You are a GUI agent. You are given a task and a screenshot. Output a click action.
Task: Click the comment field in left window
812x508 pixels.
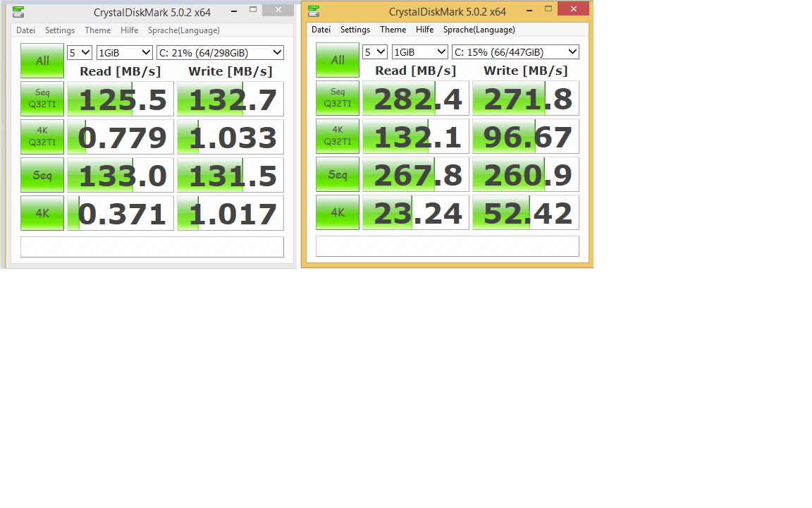152,247
